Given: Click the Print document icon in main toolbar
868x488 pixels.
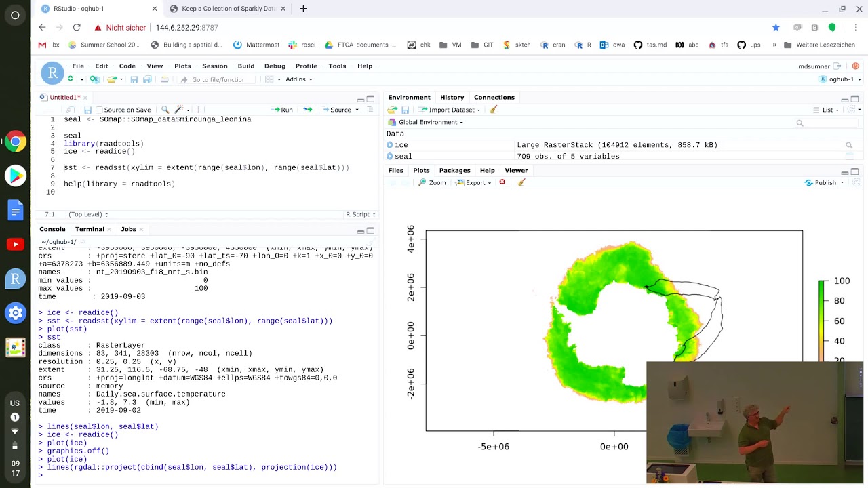Looking at the screenshot, I should pos(164,79).
